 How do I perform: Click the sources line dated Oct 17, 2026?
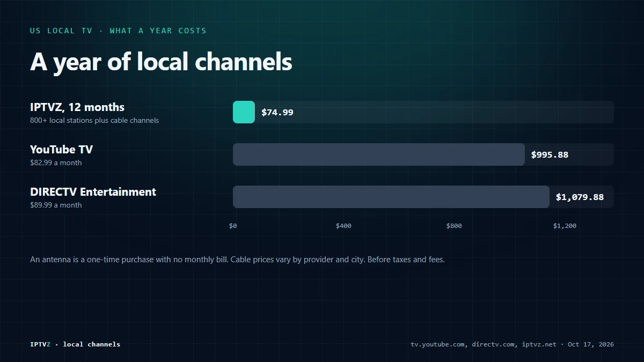point(512,344)
